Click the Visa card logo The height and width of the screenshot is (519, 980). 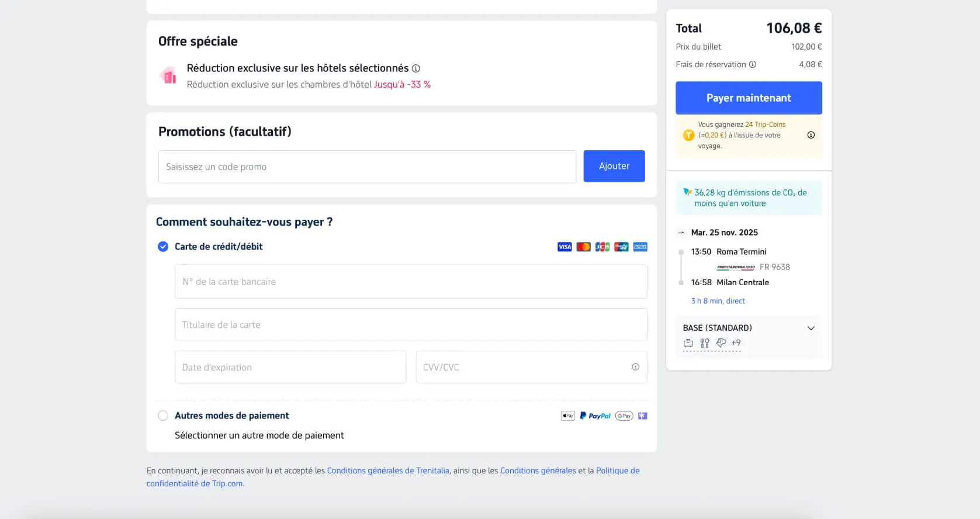click(565, 247)
